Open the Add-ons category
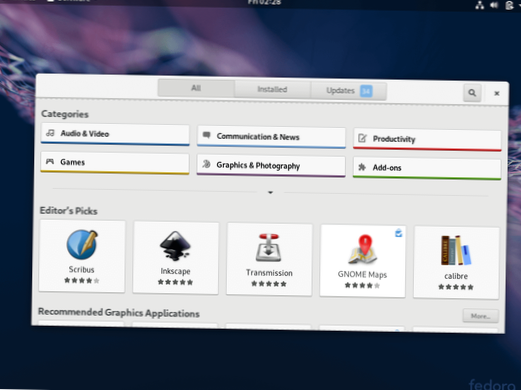 click(427, 168)
